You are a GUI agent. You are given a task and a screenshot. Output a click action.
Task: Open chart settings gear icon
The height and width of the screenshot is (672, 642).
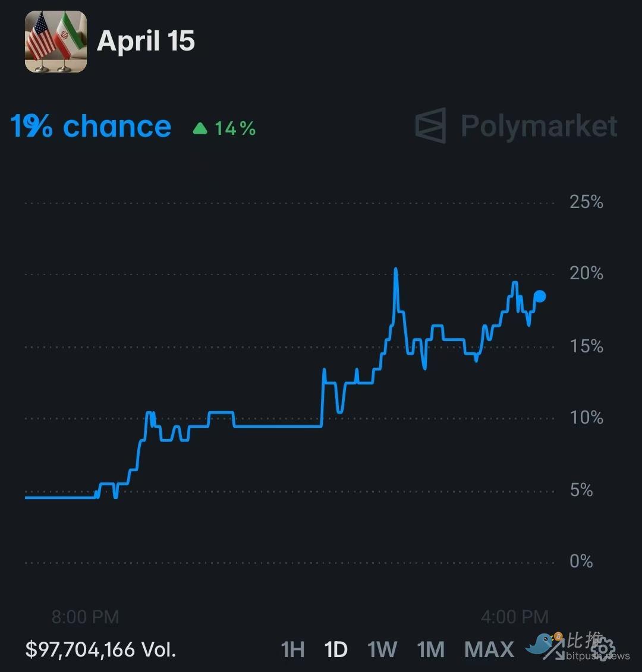click(603, 648)
